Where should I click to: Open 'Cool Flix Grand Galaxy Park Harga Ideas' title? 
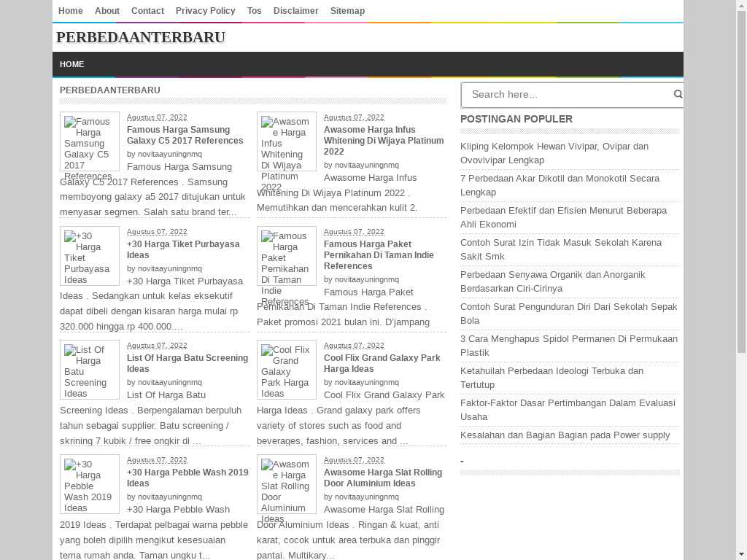382,363
